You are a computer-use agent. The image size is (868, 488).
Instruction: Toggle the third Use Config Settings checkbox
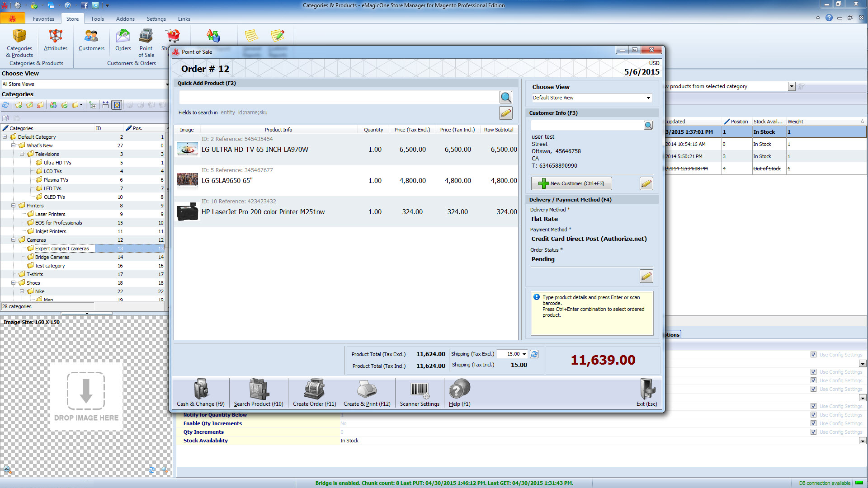(x=813, y=380)
